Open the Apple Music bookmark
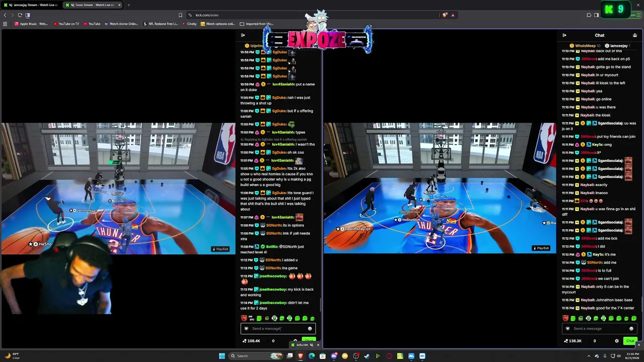This screenshot has width=644, height=362. click(x=31, y=24)
